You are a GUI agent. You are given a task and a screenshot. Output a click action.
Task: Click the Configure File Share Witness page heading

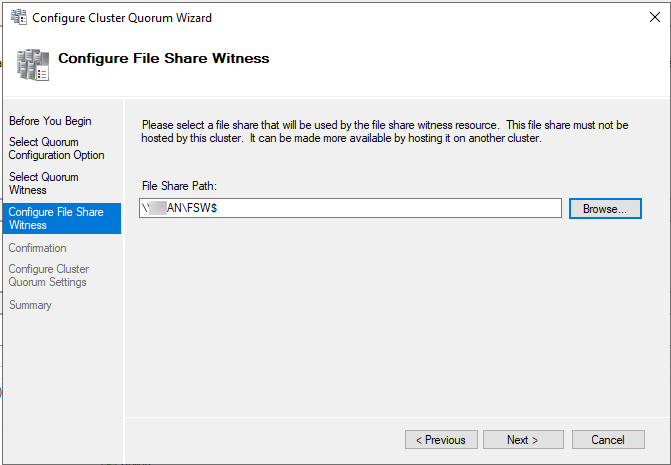tap(163, 58)
